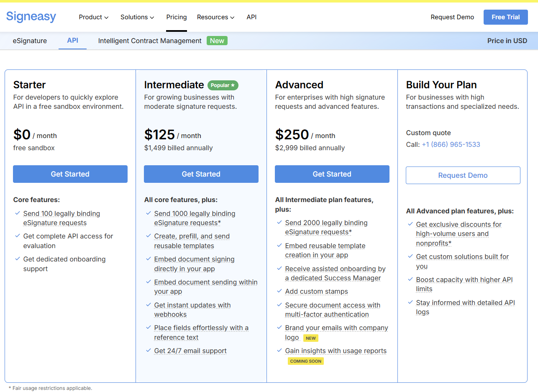Screen dimensions: 538x392
Task: Click Get Started under Starter plan
Action: tap(70, 174)
